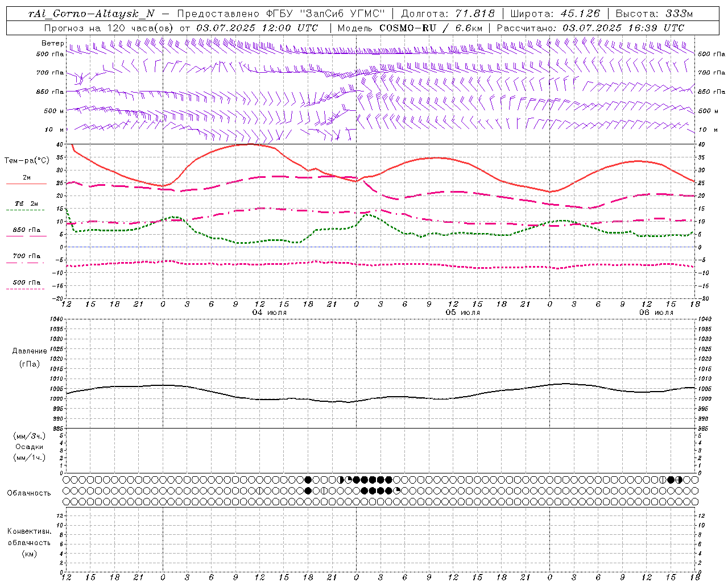Viewport: 728px width, 582px height.
Task: Click the (км) convective height unit label
Action: [x=30, y=554]
